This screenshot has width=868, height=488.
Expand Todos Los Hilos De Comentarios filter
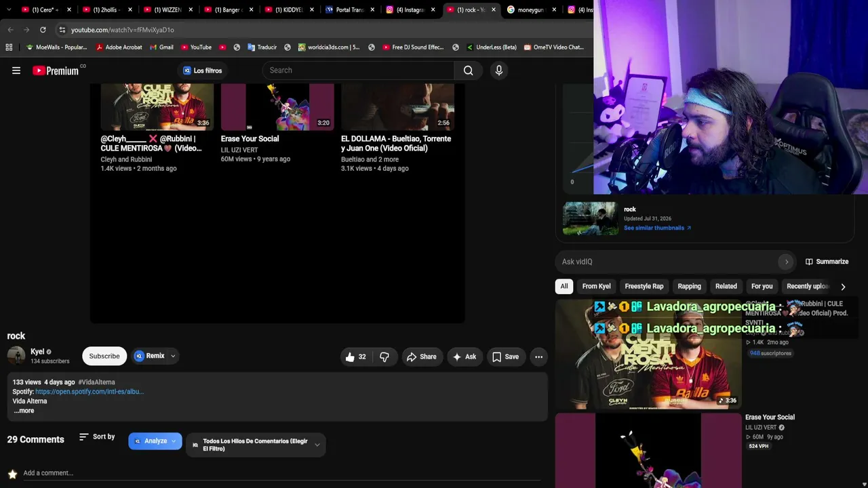[256, 445]
